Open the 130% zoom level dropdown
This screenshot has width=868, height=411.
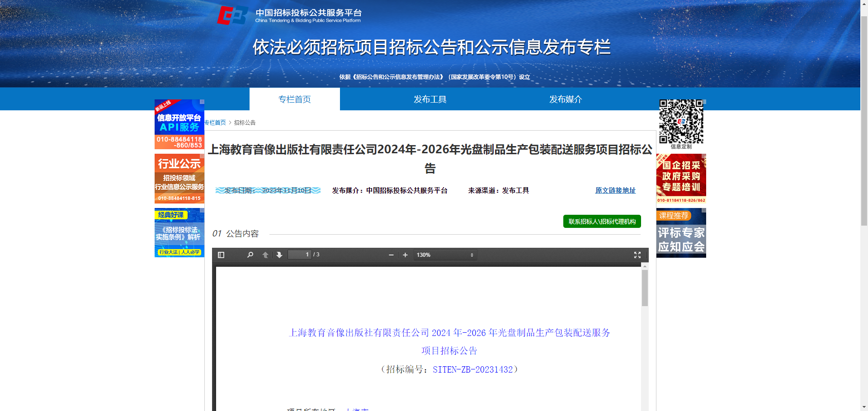tap(445, 255)
